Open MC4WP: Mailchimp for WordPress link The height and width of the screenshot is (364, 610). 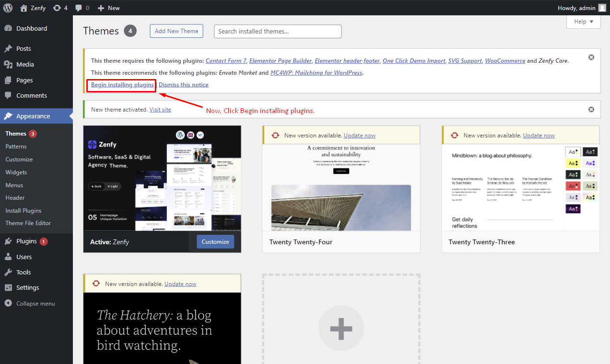317,73
